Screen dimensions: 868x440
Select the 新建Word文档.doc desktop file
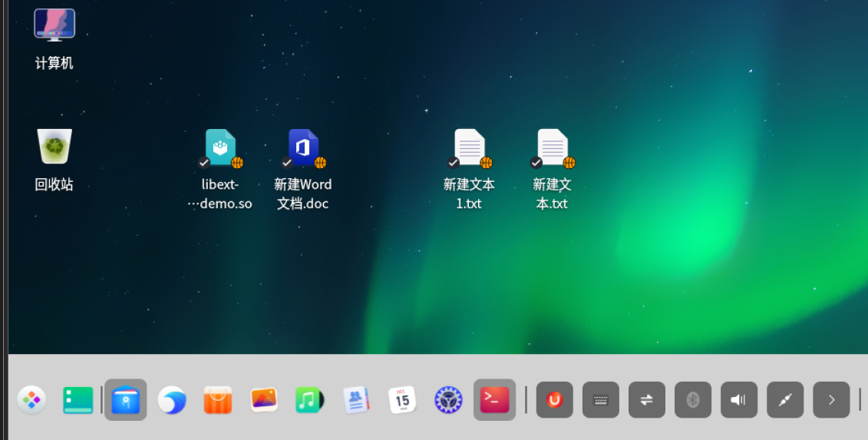point(303,148)
